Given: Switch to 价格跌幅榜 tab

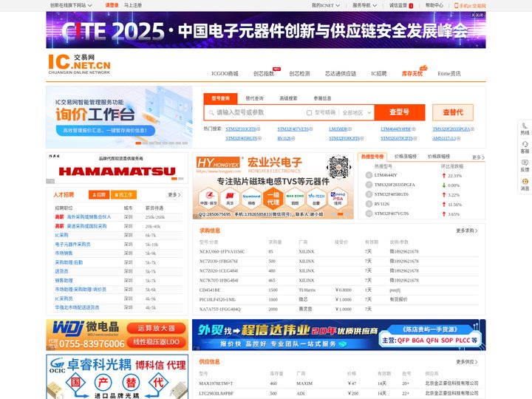Looking at the screenshot, I should pyautogui.click(x=439, y=157).
